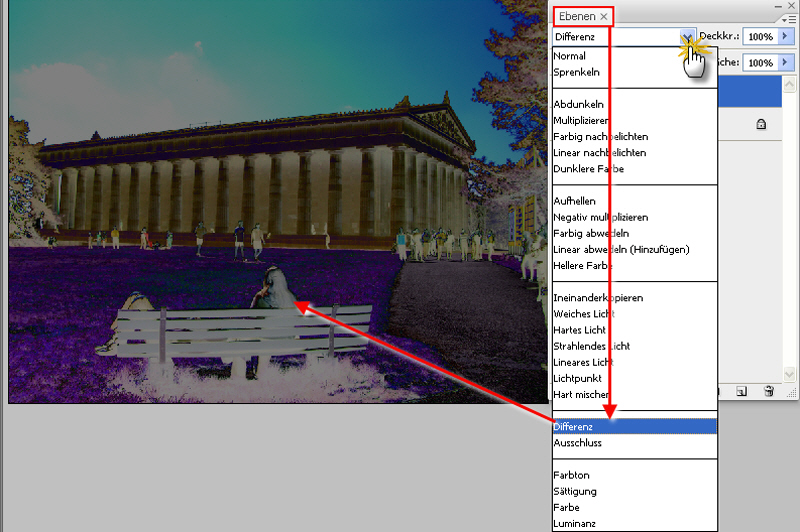This screenshot has width=800, height=532.
Task: Open the blend mode dropdown arrow
Action: [688, 36]
